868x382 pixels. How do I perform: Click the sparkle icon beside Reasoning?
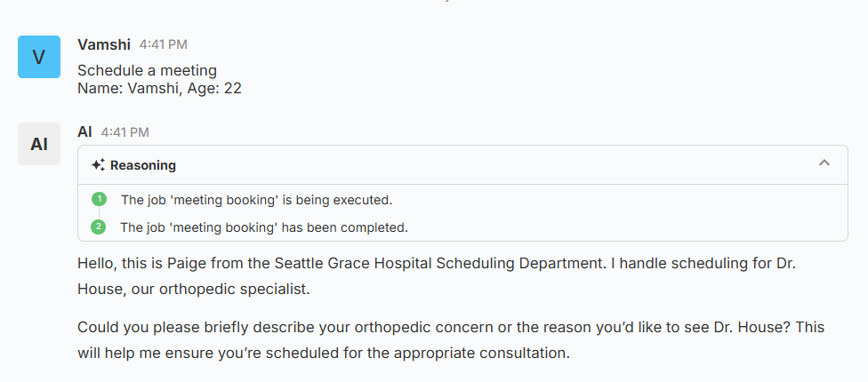(x=98, y=165)
